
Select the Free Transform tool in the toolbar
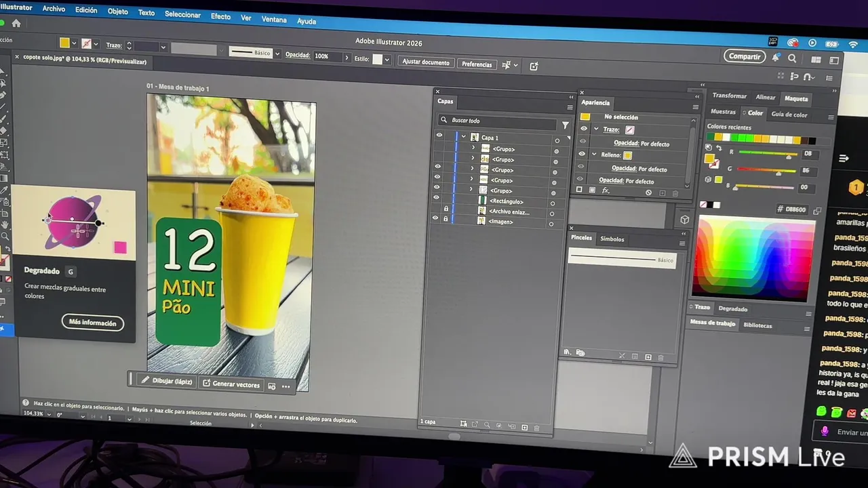tap(3, 155)
